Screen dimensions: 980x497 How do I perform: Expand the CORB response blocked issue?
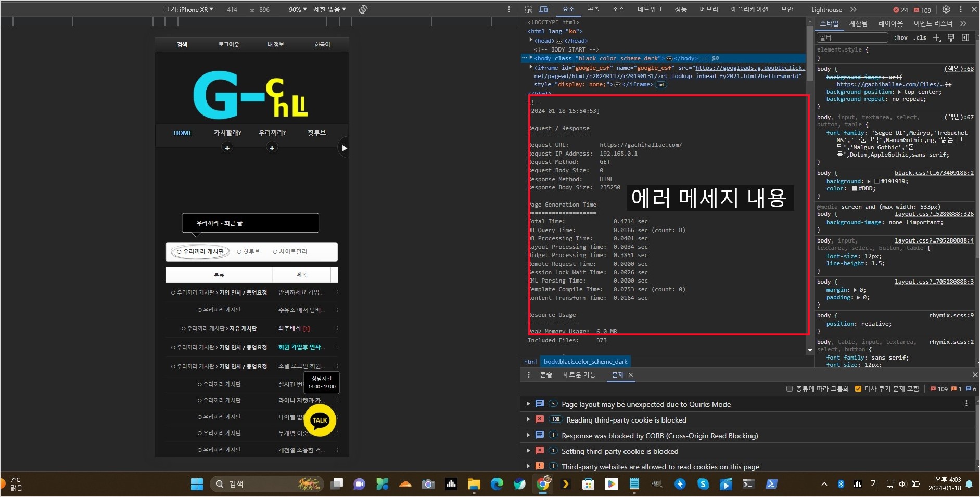[528, 435]
